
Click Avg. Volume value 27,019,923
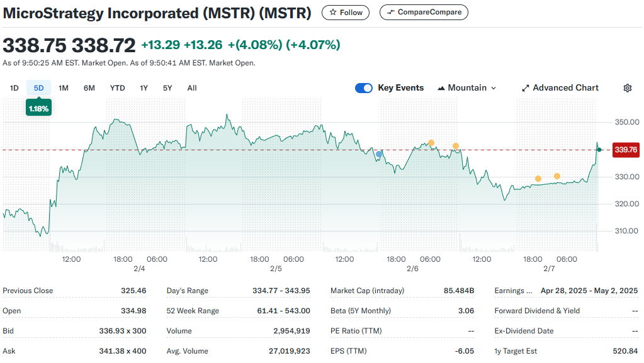click(x=290, y=351)
